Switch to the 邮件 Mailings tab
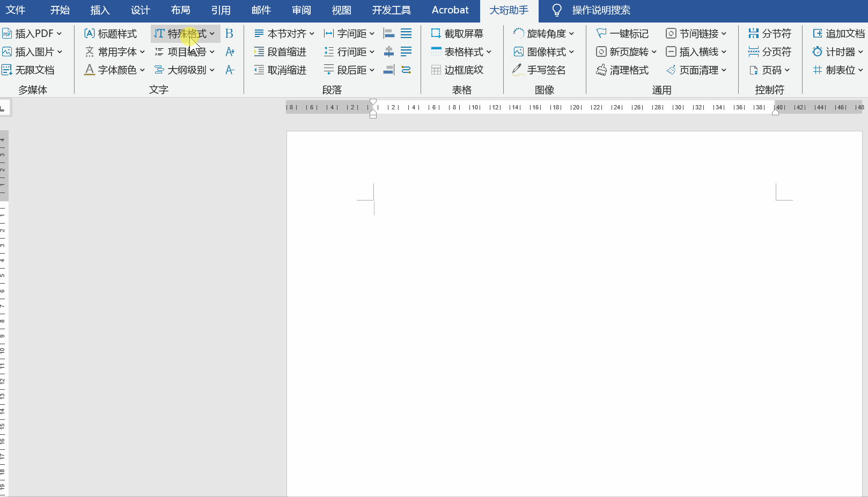The image size is (868, 497). click(x=261, y=10)
